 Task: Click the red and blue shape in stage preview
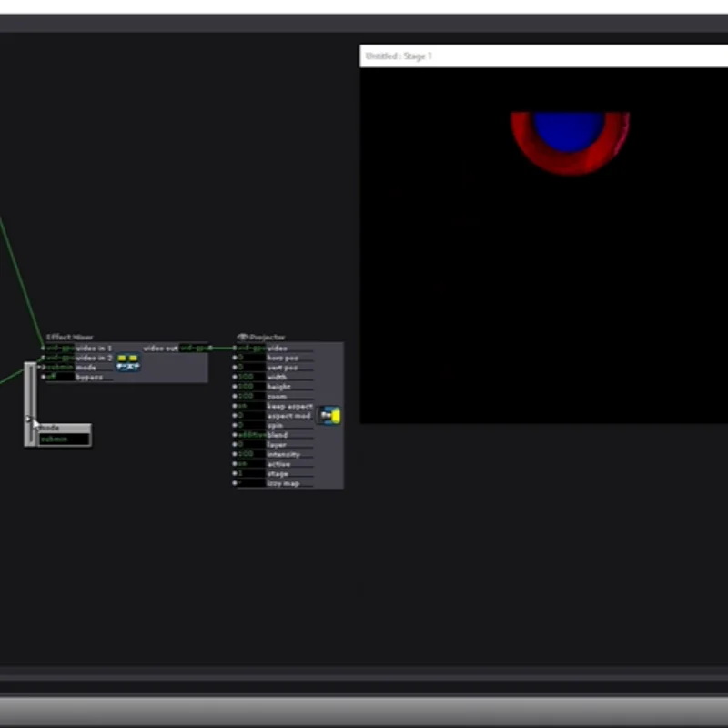[570, 143]
